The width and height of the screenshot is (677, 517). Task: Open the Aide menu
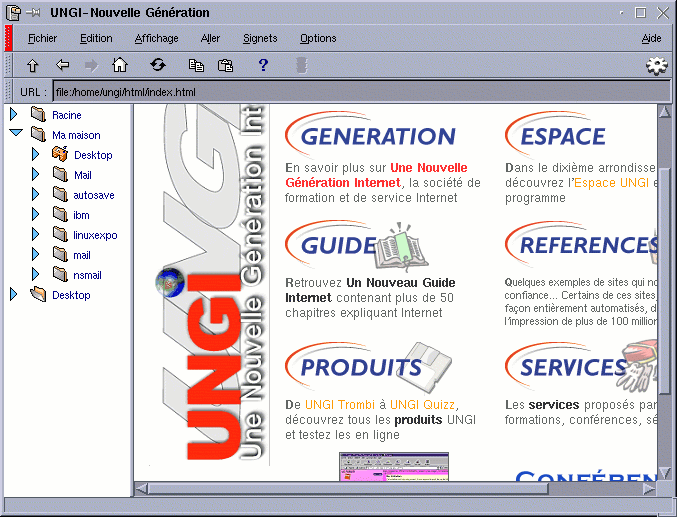(651, 38)
